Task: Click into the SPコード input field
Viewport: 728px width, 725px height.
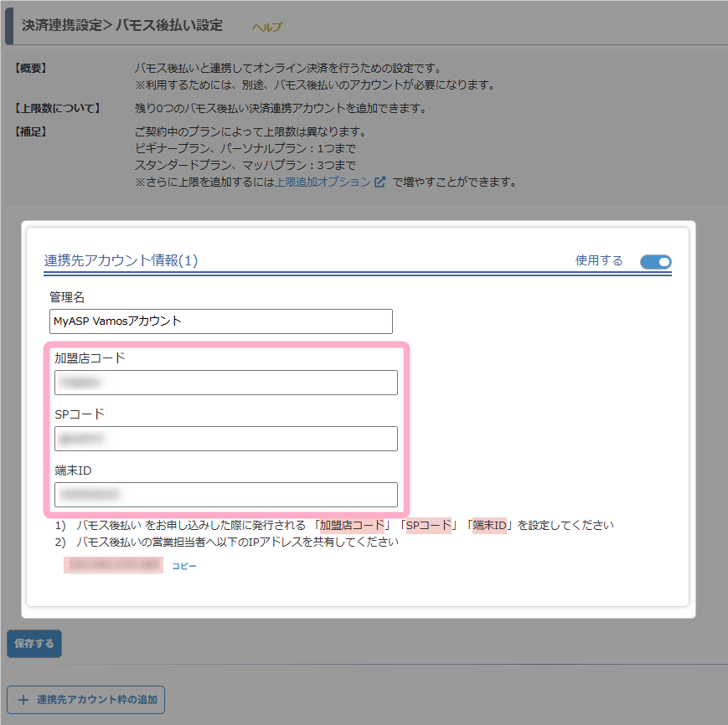Action: click(x=226, y=439)
